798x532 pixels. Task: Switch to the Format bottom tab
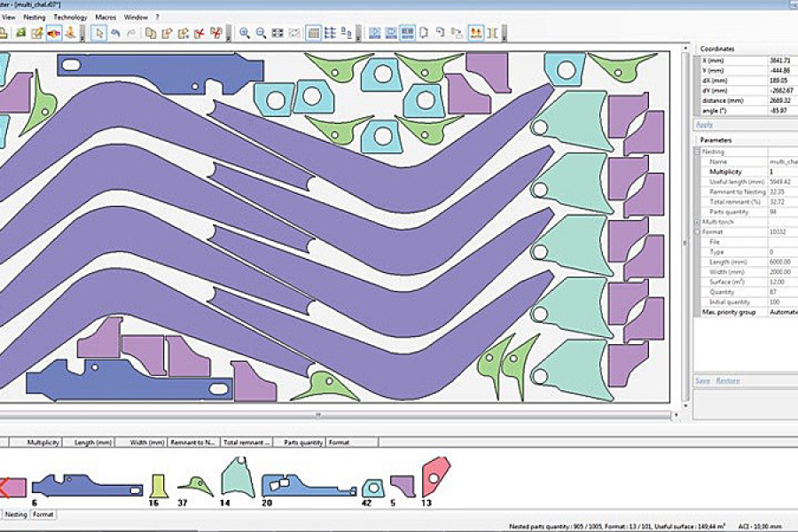[43, 514]
